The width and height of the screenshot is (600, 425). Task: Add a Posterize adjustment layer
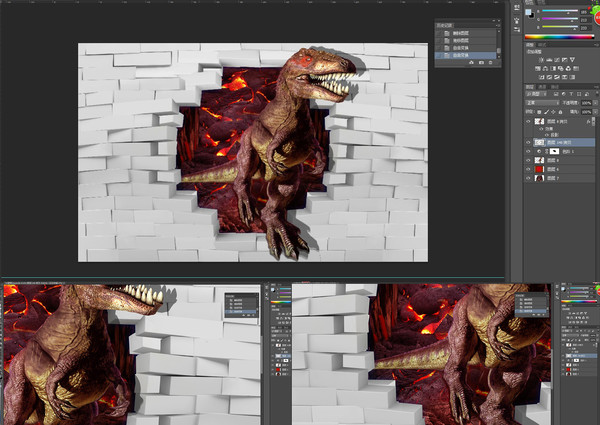tap(549, 77)
